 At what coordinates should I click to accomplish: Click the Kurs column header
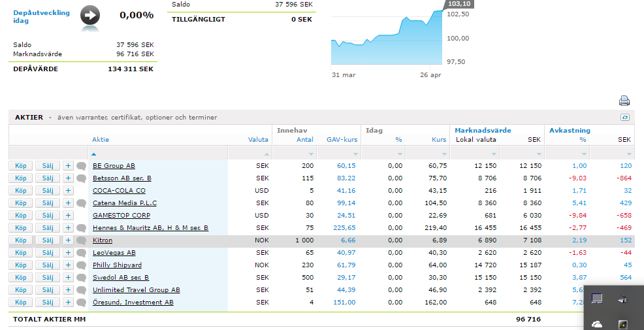(x=439, y=140)
